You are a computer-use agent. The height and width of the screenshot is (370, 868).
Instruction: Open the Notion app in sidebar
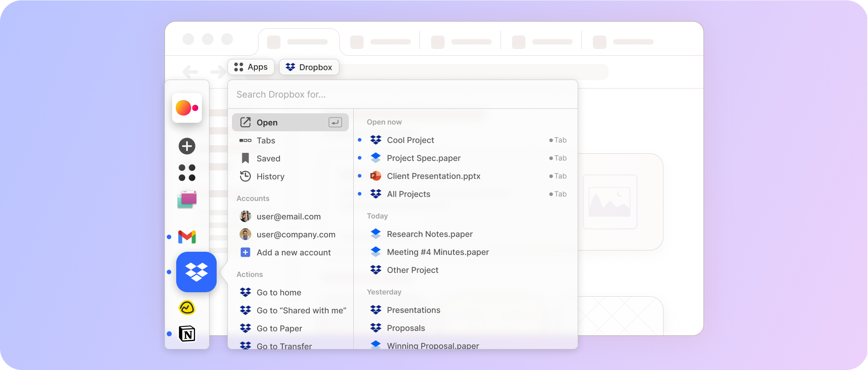point(187,334)
